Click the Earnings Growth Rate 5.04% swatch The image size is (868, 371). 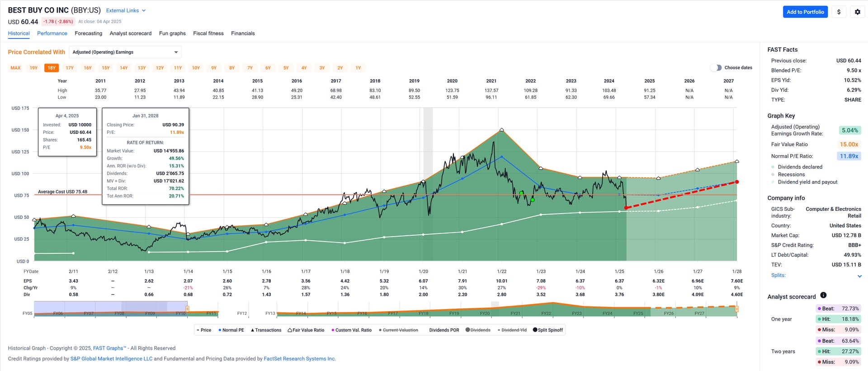(849, 130)
